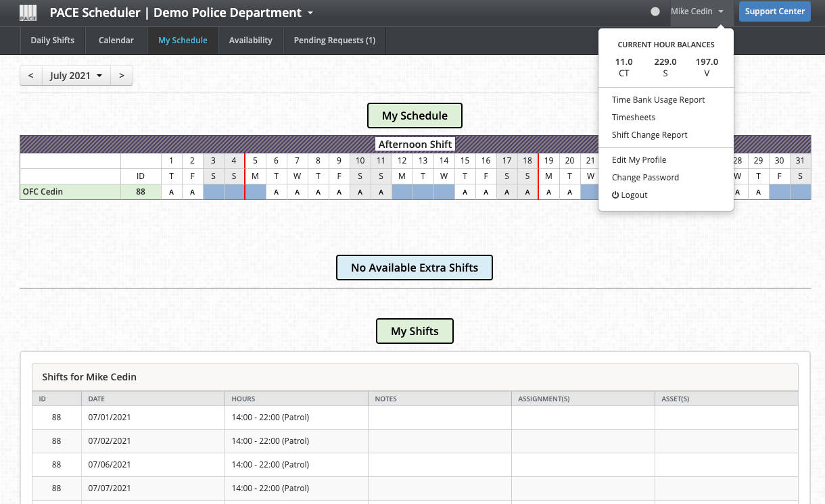The width and height of the screenshot is (825, 504).
Task: Click Logout in the account menu
Action: (634, 195)
